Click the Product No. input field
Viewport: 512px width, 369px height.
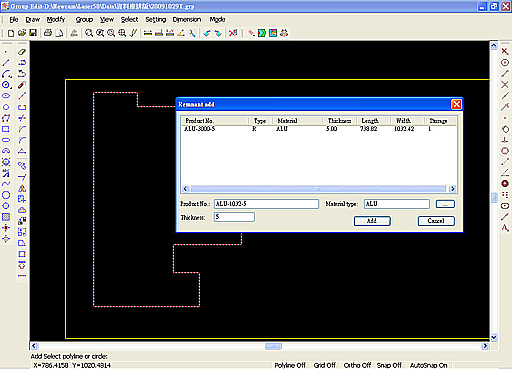pyautogui.click(x=266, y=204)
